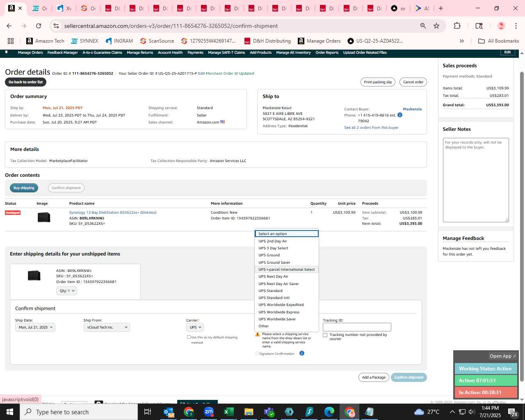Open the SYNNEX bookmark
Image resolution: width=525 pixels, height=420 pixels.
click(x=84, y=41)
